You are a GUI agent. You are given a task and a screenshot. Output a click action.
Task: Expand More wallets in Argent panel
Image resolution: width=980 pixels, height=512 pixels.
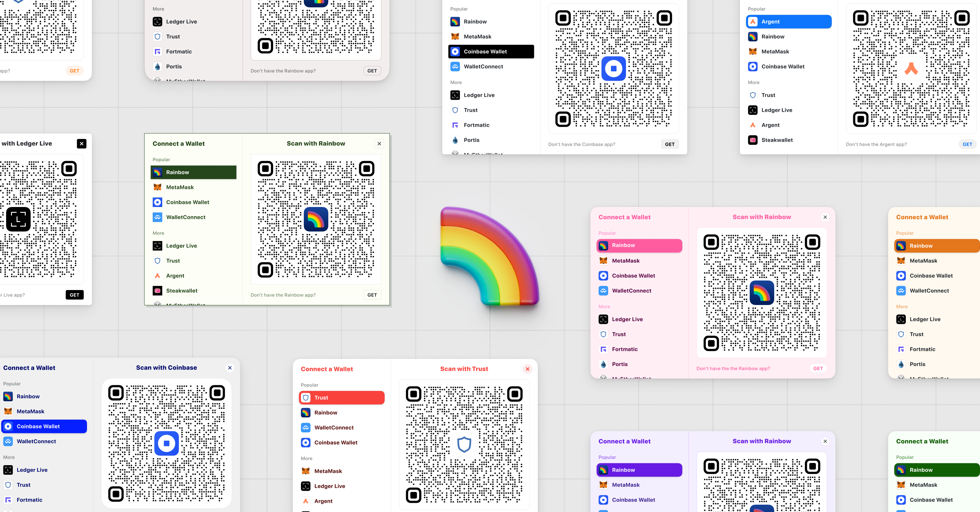[x=754, y=82]
